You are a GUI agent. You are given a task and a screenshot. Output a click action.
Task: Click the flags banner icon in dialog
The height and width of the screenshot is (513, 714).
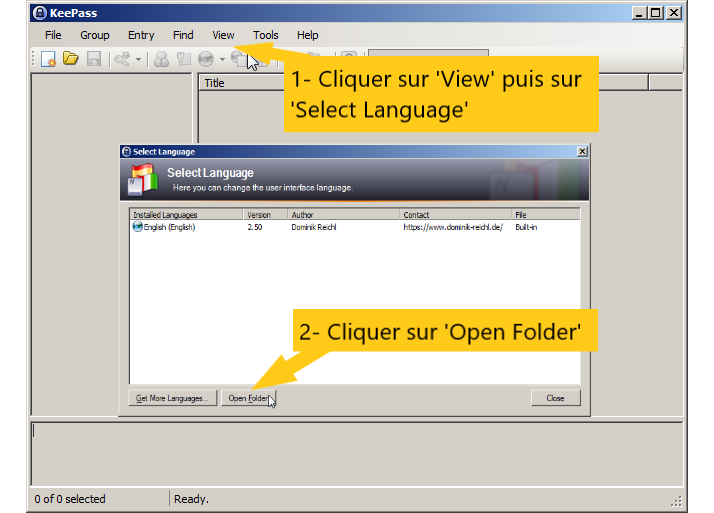(143, 179)
